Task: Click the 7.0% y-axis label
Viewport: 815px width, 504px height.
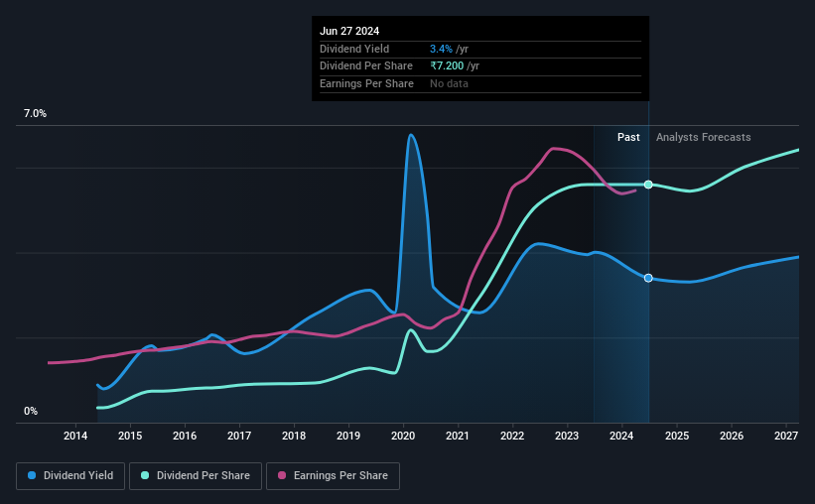Action: [35, 114]
